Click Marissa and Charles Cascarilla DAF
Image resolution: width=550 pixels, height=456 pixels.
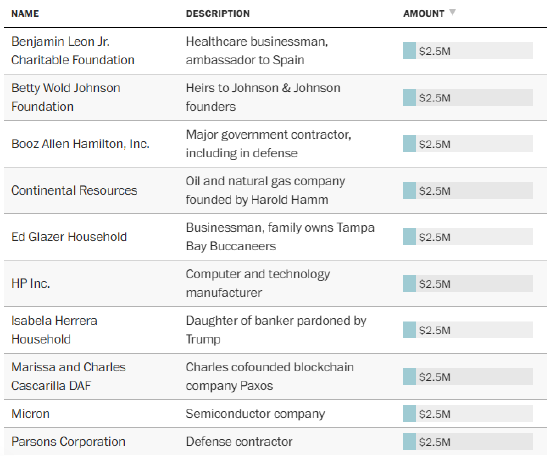pyautogui.click(x=68, y=376)
